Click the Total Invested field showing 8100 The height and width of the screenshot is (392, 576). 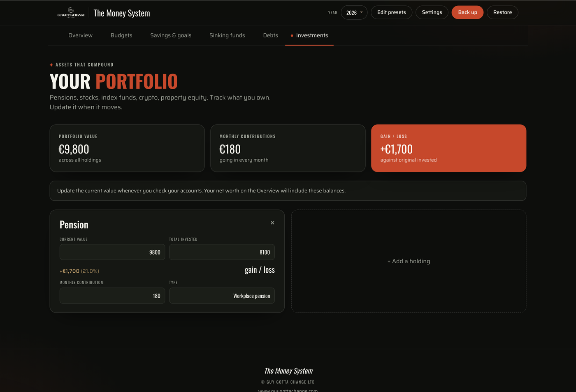click(222, 252)
